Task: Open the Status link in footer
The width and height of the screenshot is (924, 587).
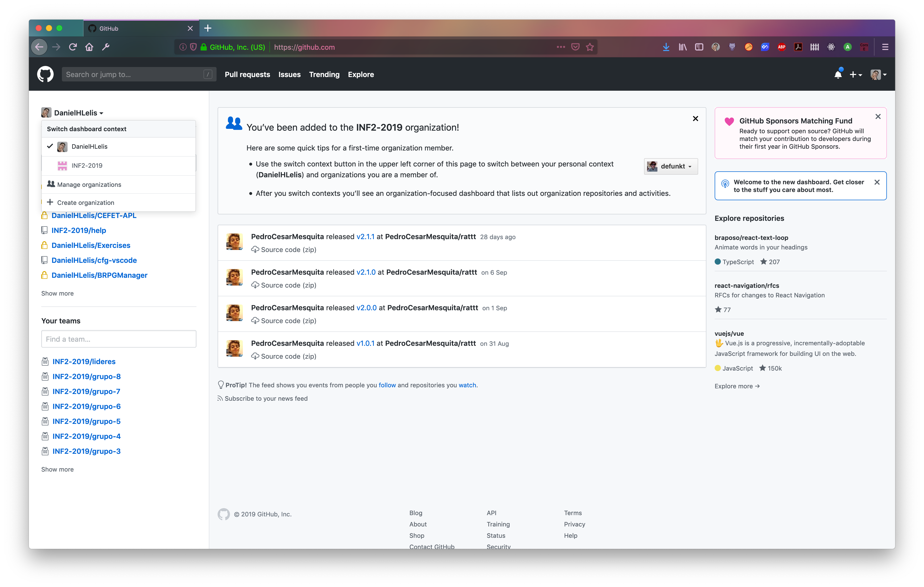Action: click(496, 536)
